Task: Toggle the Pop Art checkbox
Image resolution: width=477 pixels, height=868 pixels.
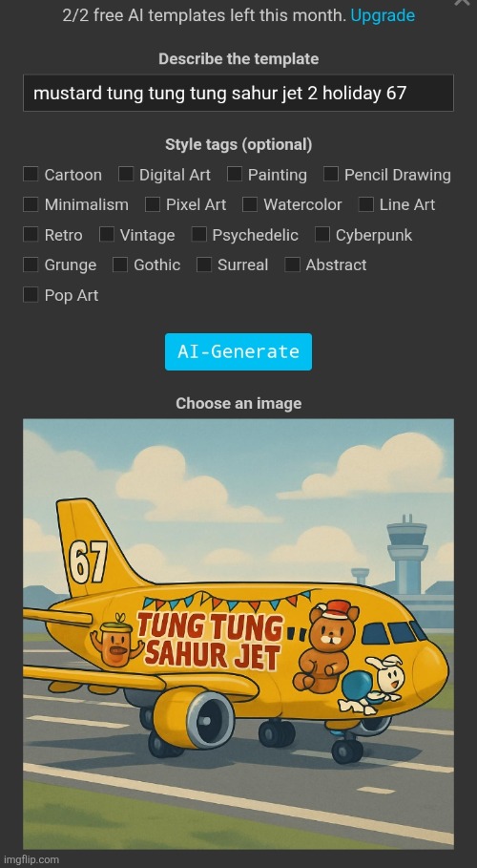Action: click(31, 294)
